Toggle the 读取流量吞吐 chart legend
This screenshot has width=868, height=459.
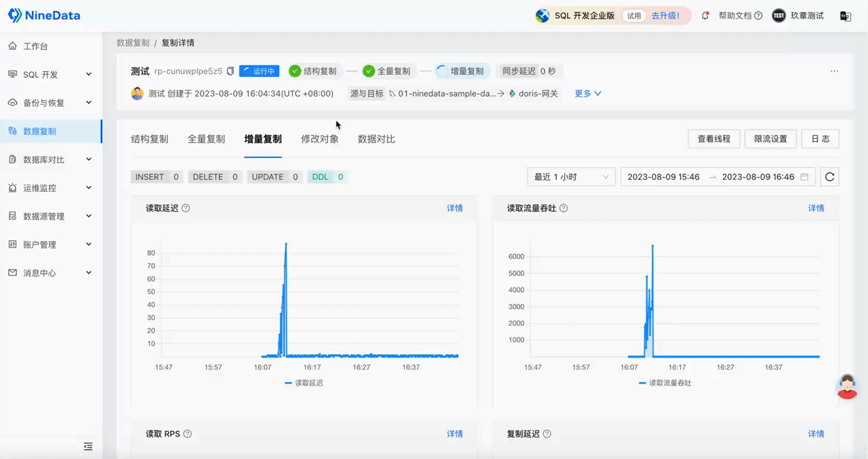pyautogui.click(x=665, y=383)
